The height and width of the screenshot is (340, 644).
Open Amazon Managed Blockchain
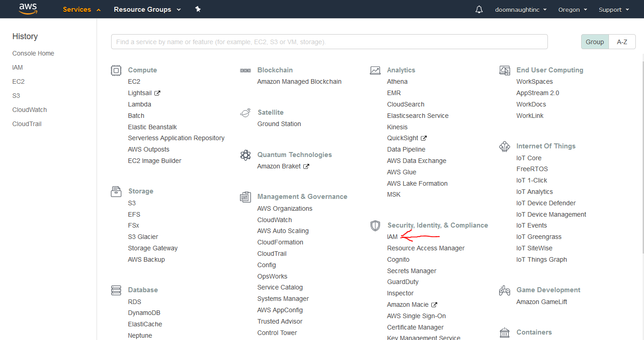[299, 81]
